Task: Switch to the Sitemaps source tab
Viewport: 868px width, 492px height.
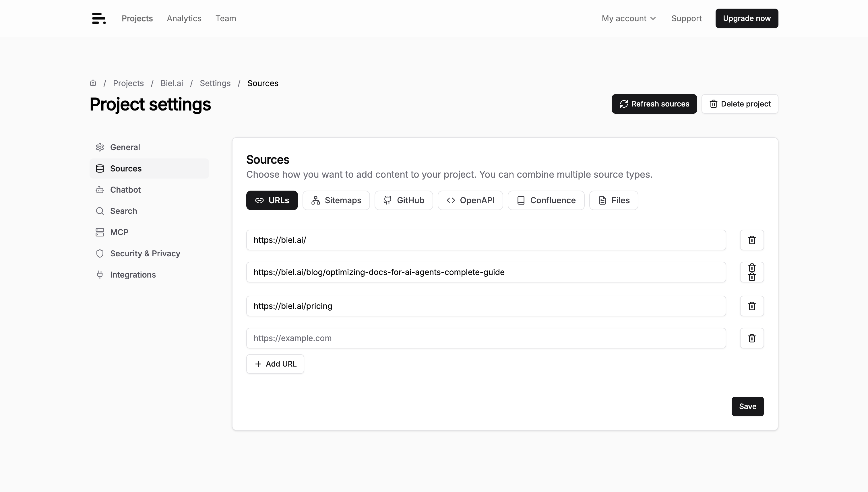Action: (x=336, y=200)
